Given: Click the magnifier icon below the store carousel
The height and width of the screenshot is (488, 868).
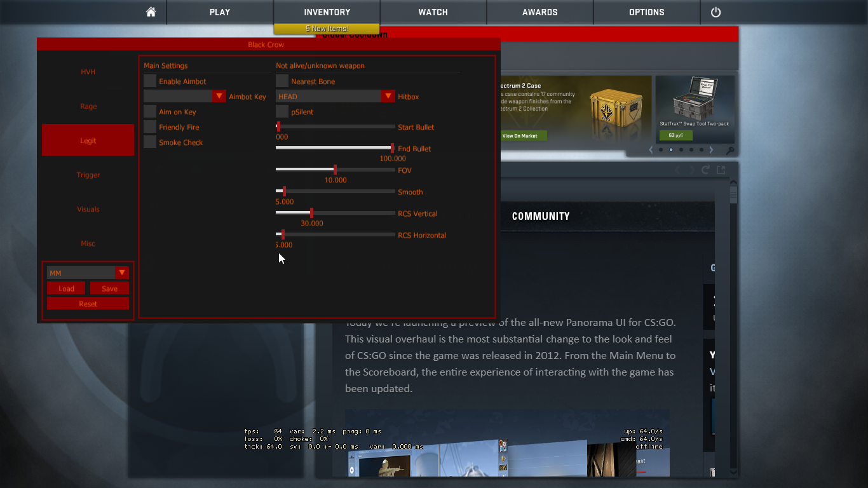Looking at the screenshot, I should (730, 151).
